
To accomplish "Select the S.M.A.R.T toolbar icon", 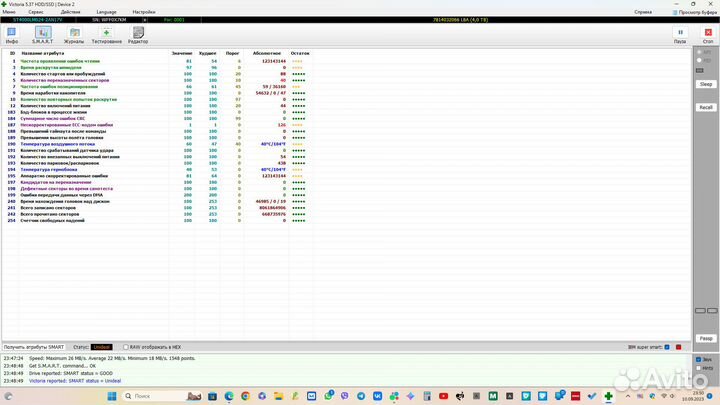I will (43, 35).
